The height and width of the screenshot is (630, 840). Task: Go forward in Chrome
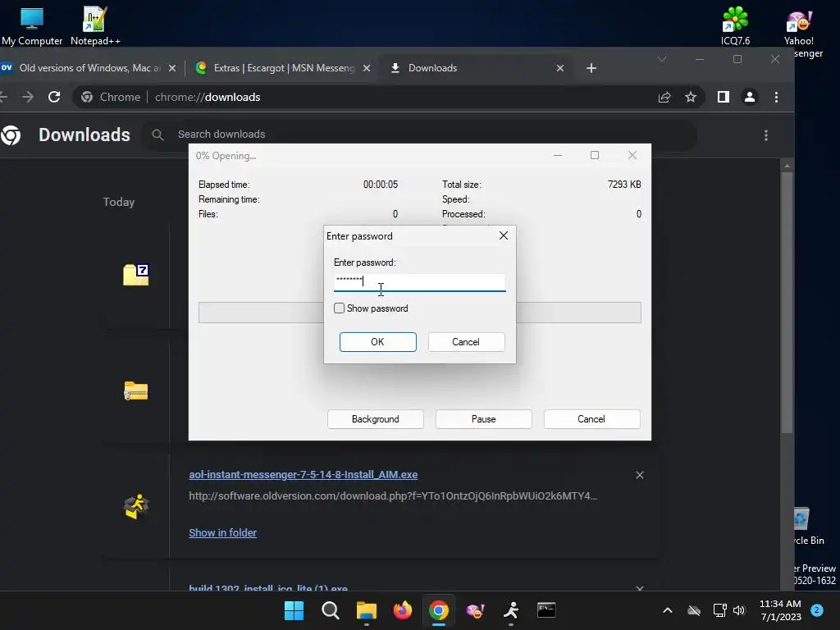pos(28,97)
